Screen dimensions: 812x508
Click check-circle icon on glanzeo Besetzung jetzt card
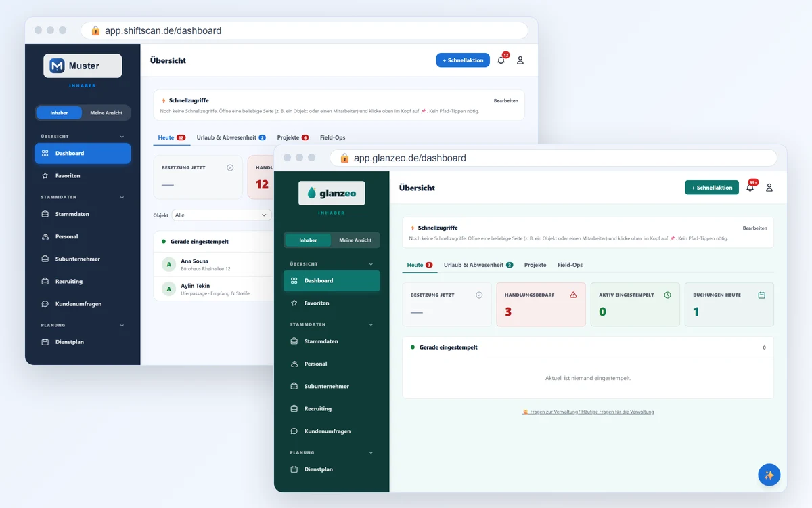tap(479, 295)
